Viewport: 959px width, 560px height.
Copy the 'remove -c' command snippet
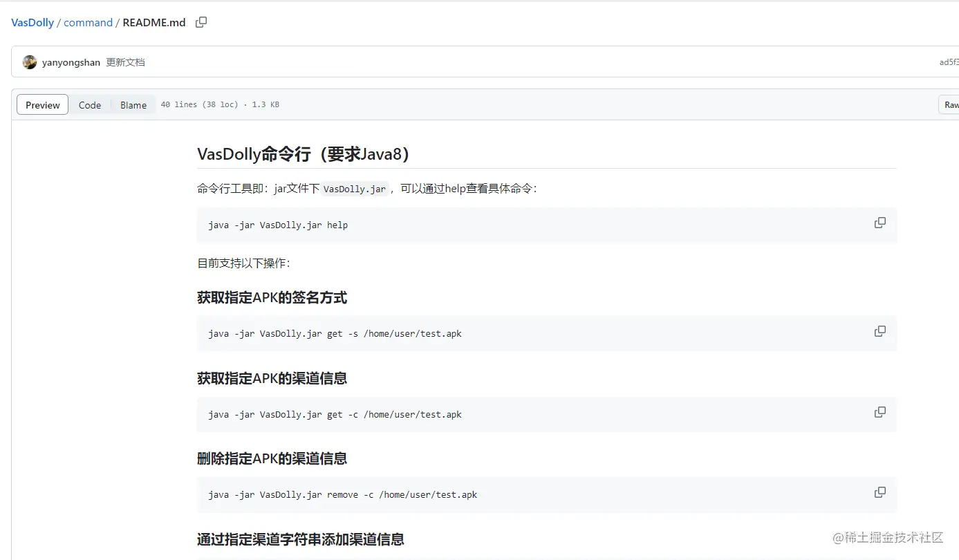879,492
